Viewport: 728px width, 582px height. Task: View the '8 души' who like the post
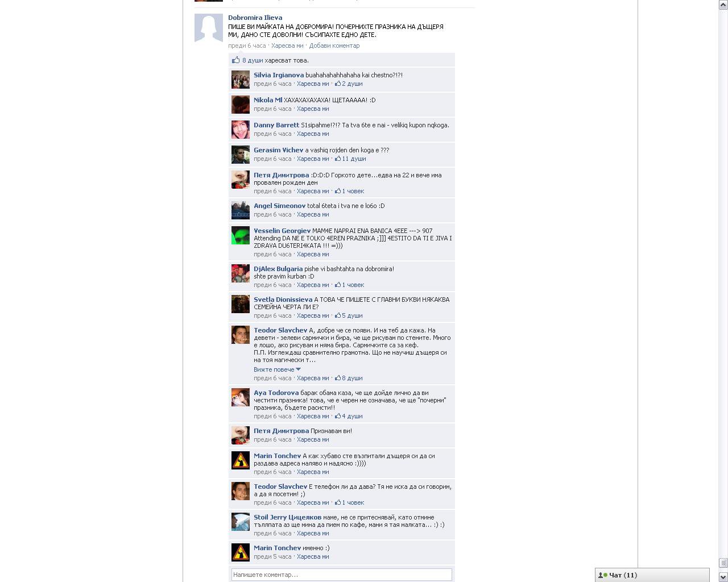click(x=253, y=60)
